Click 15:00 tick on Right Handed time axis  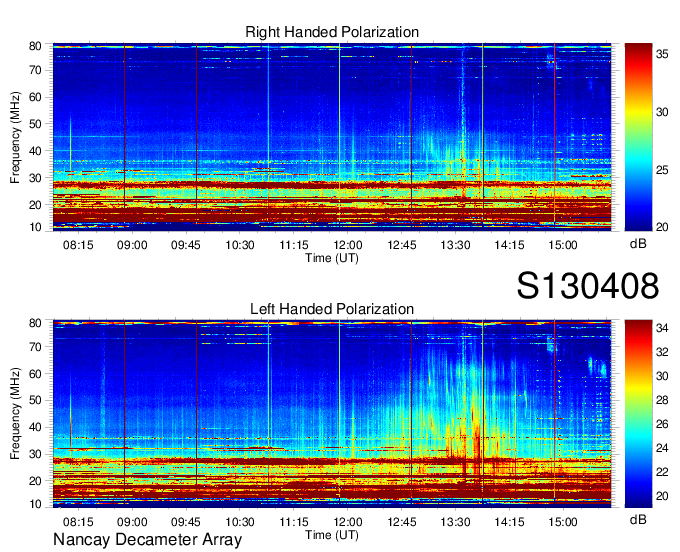pos(563,245)
